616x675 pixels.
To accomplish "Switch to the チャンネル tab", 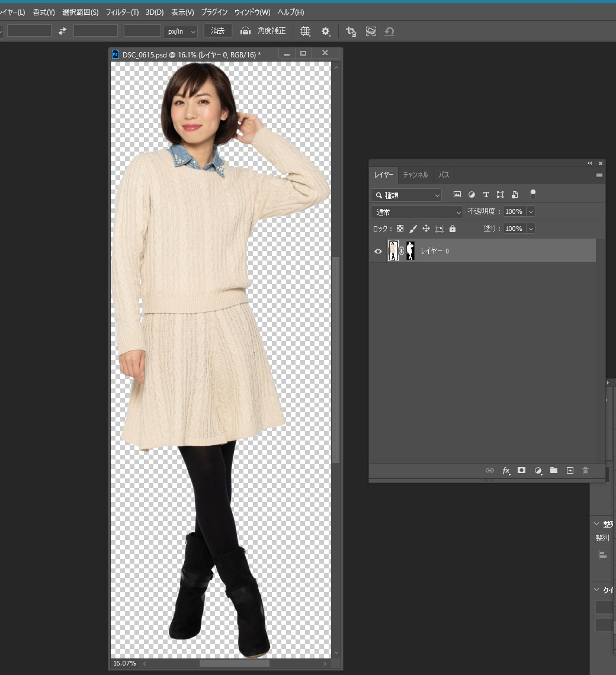I will click(415, 175).
